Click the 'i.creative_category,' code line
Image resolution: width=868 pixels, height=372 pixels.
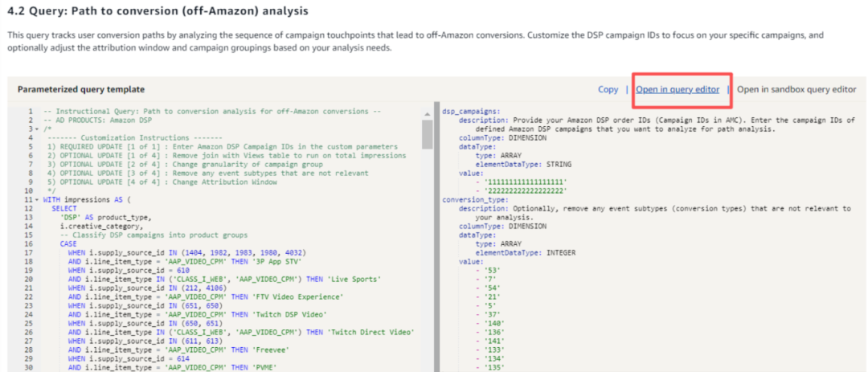point(102,227)
